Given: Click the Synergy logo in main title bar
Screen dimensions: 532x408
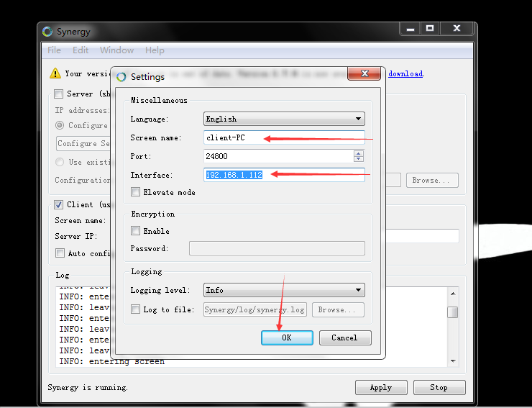Looking at the screenshot, I should click(47, 32).
